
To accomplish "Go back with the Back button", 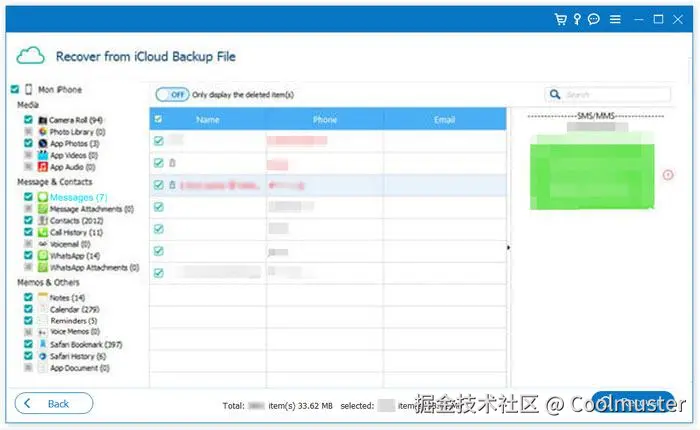I will click(54, 403).
